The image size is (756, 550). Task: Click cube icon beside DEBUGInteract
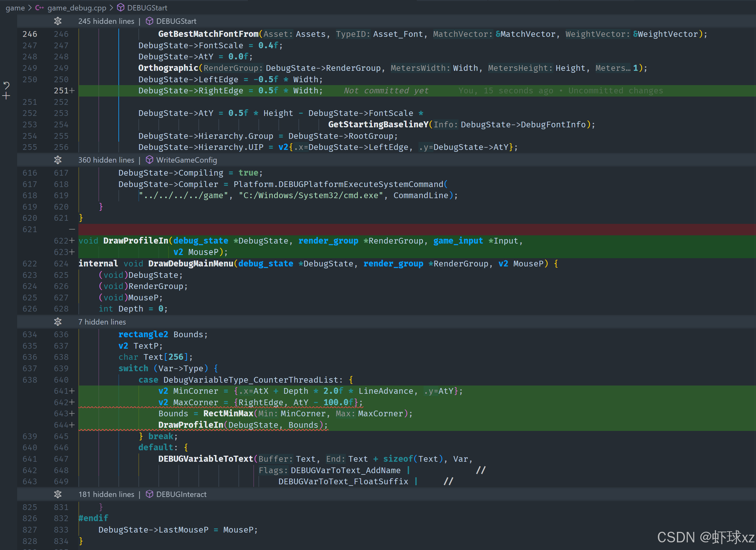(x=149, y=494)
